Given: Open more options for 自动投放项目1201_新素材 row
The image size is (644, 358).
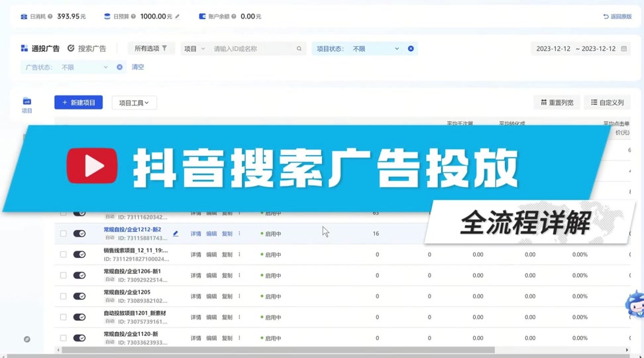Looking at the screenshot, I should pos(239,317).
